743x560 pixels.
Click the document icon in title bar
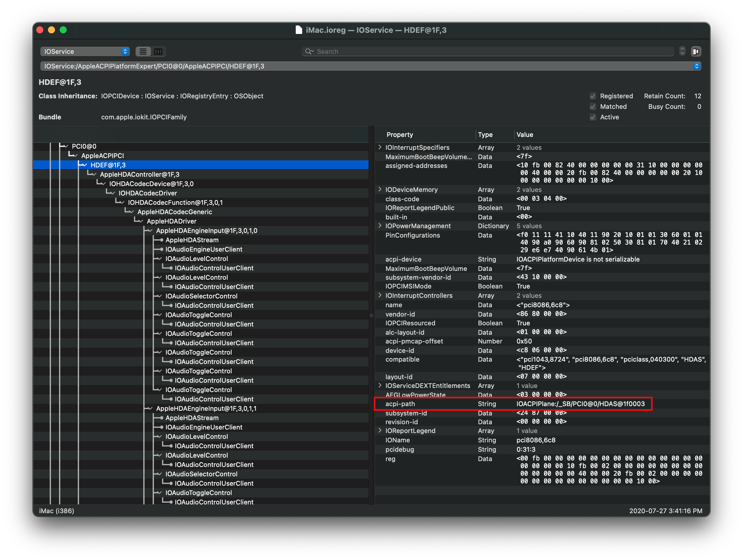point(299,30)
